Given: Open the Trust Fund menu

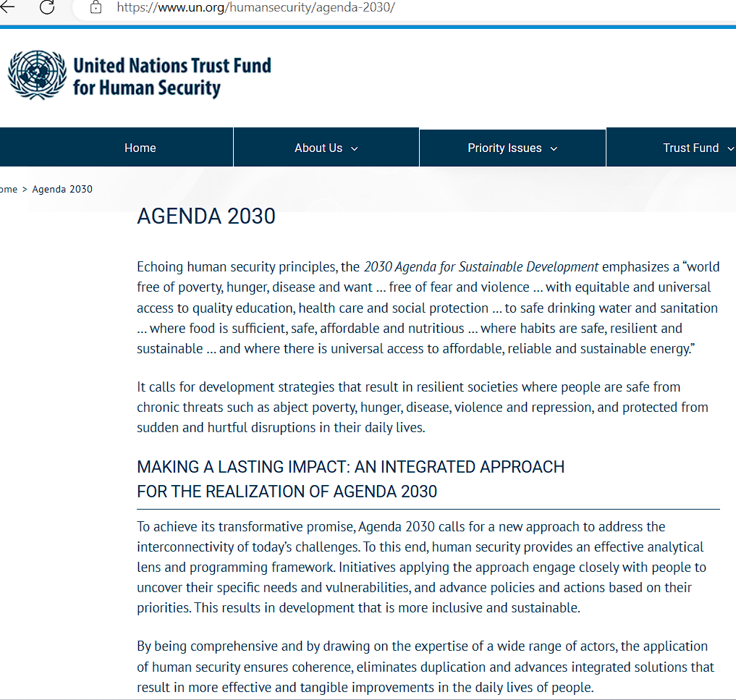Looking at the screenshot, I should click(x=690, y=148).
